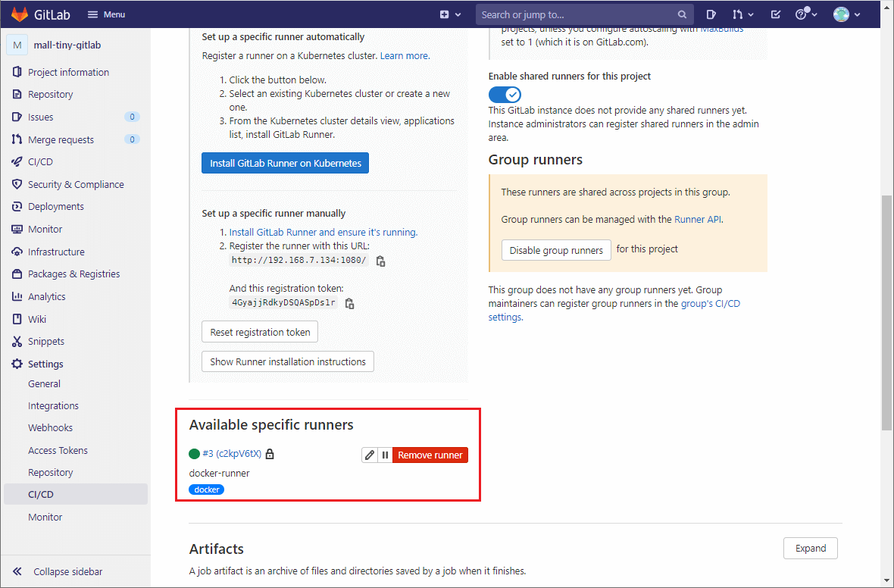894x588 pixels.
Task: Click the lock icon beside runner #3
Action: [x=270, y=454]
